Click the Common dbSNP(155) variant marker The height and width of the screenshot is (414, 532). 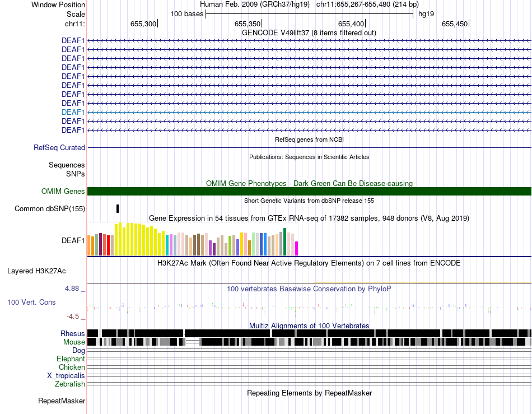click(x=118, y=209)
